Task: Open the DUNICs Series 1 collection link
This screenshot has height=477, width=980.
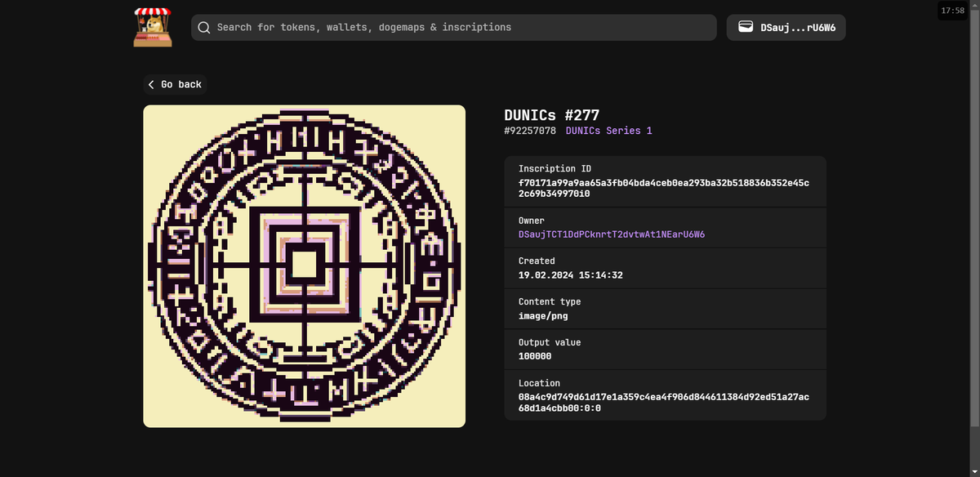Action: click(608, 131)
